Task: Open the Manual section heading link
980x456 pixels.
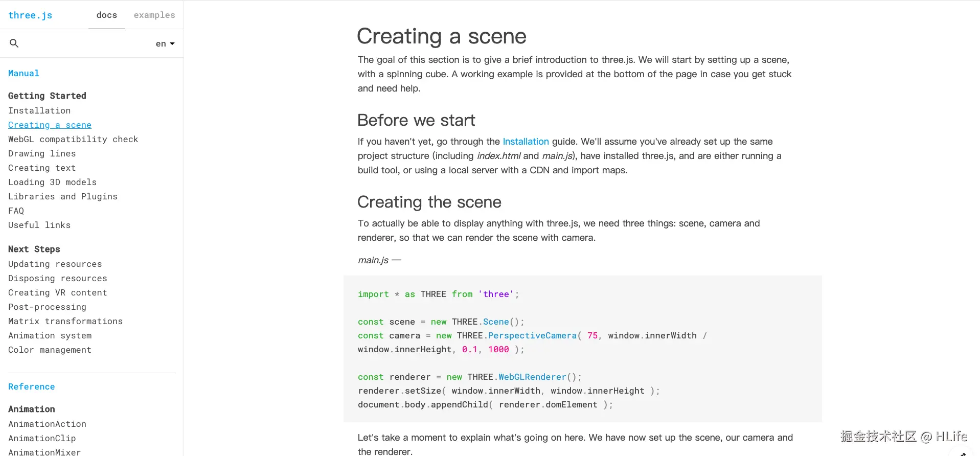Action: (24, 74)
